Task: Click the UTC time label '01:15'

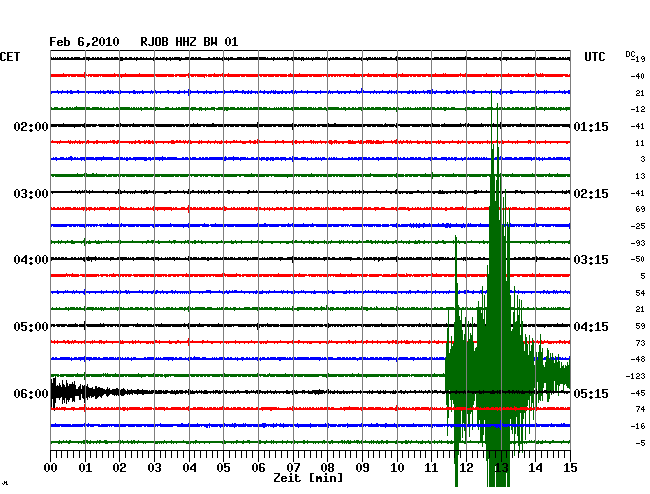Action: (591, 126)
